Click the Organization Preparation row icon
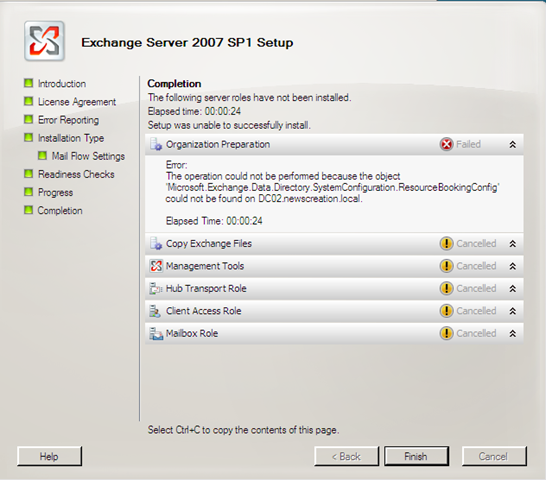This screenshot has width=546, height=480. (x=156, y=144)
